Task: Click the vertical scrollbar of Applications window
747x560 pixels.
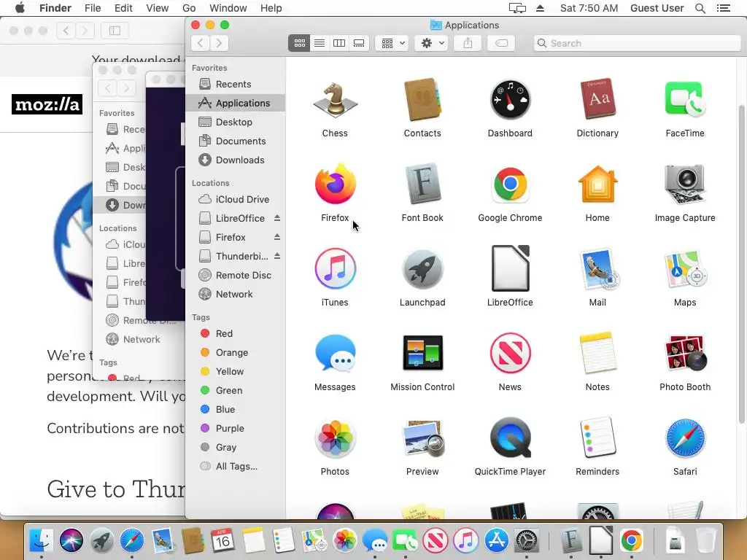Action: pyautogui.click(x=742, y=264)
